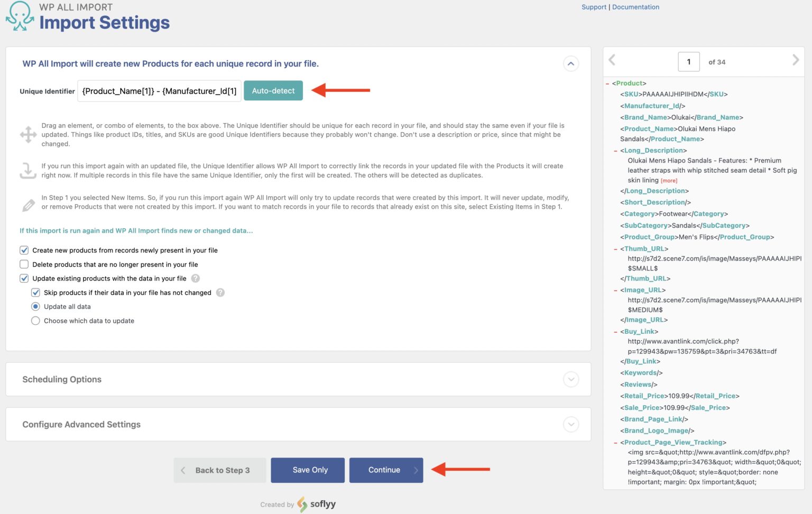Go to next record in XML preview
This screenshot has height=514, width=812.
coord(795,60)
